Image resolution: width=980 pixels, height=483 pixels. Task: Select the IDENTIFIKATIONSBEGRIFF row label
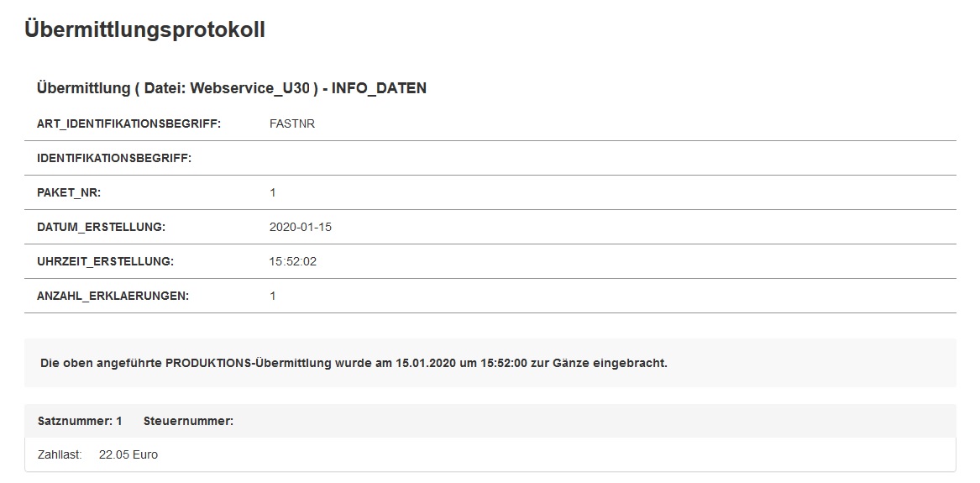click(114, 159)
